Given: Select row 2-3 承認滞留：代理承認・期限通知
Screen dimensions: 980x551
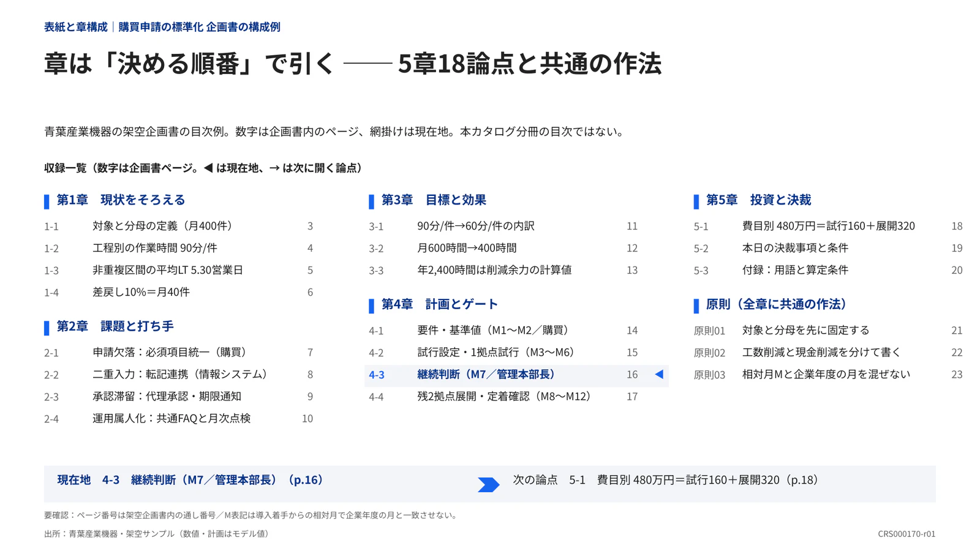Looking at the screenshot, I should click(178, 396).
